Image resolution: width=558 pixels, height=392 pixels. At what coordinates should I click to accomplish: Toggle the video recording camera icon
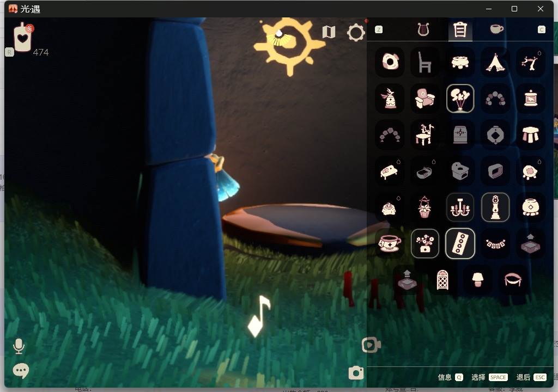[371, 345]
